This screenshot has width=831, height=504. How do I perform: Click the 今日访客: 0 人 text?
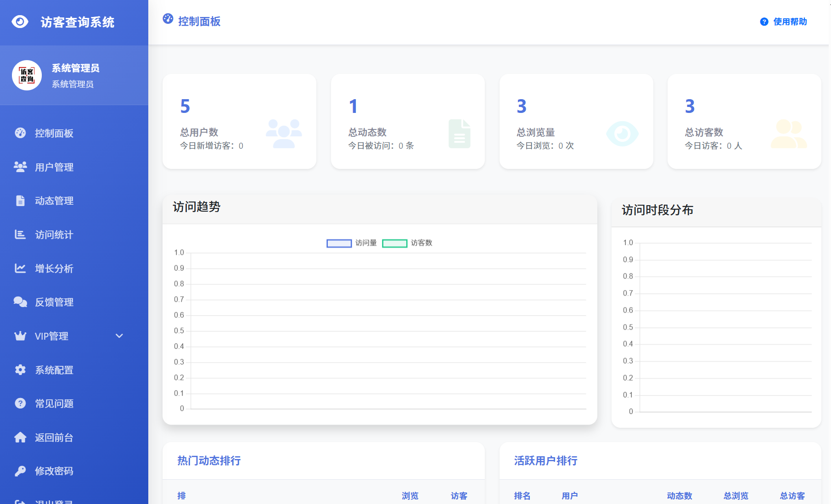click(x=713, y=146)
